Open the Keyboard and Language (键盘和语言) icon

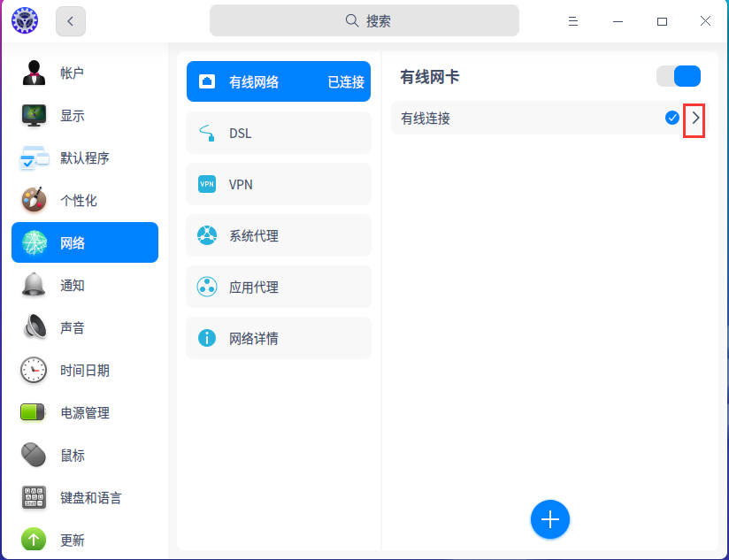coord(34,497)
